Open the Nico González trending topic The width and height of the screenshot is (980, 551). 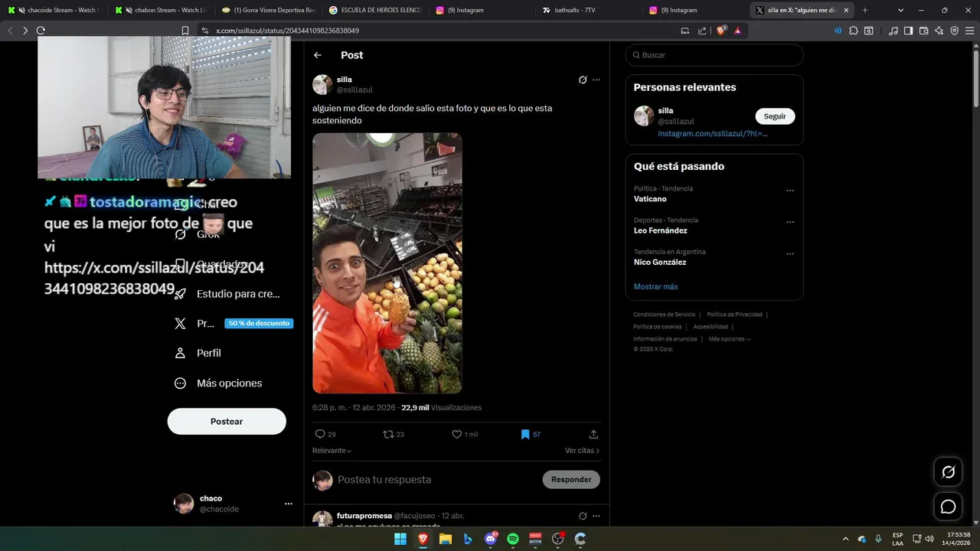pos(660,262)
